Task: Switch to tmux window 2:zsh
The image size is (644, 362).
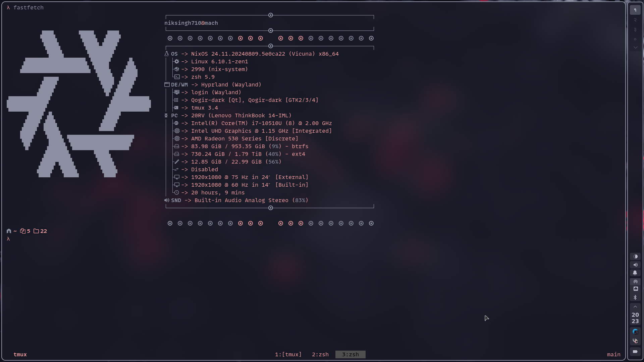Action: (x=320, y=354)
